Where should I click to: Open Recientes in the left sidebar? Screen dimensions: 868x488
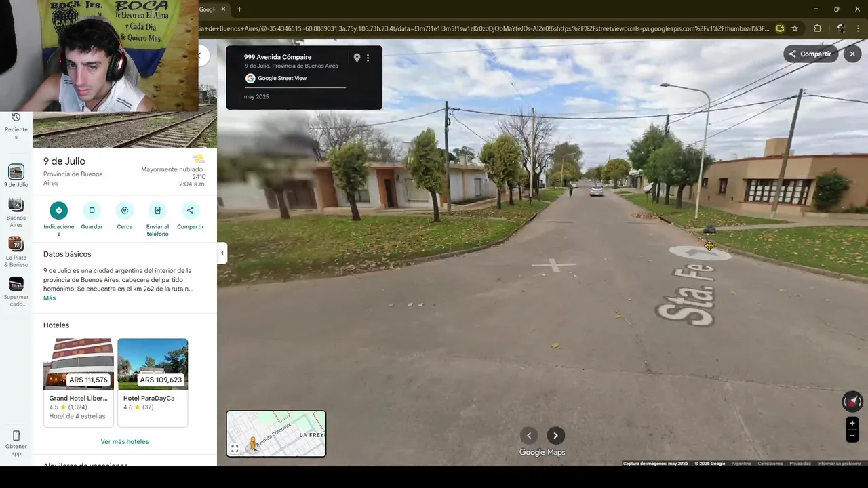(16, 126)
